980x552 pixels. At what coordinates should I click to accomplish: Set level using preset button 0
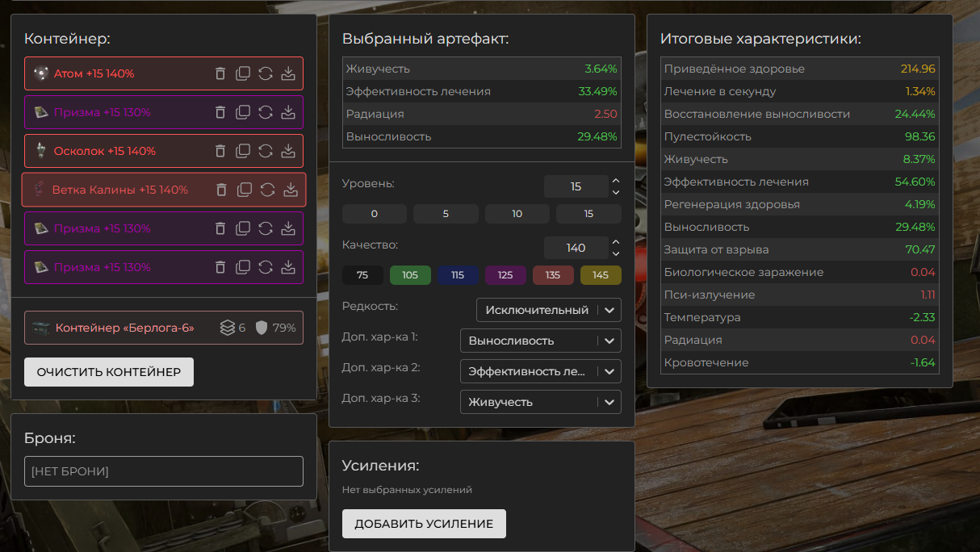[375, 214]
